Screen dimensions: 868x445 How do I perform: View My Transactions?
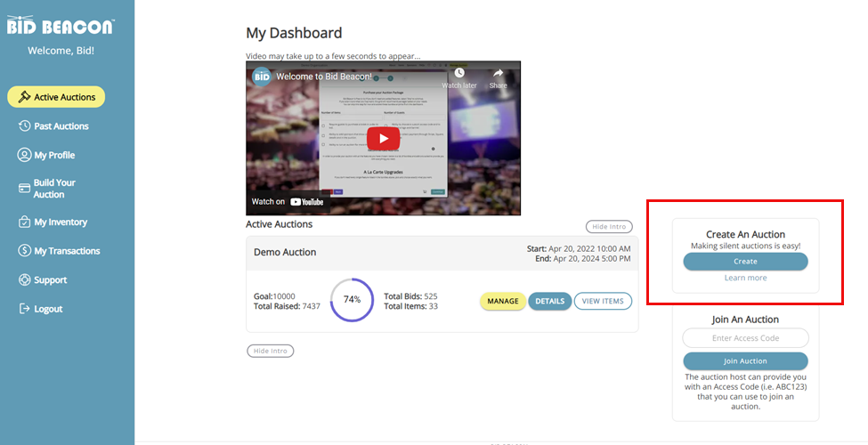tap(60, 251)
